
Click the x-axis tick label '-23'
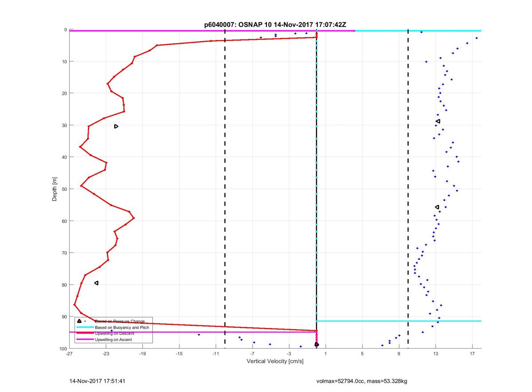click(x=106, y=354)
